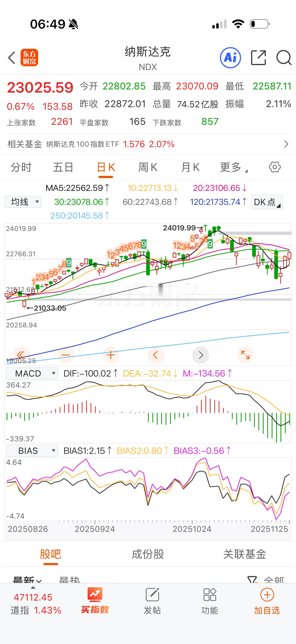Expand the 道指 index ticker arrow
Image resolution: width=296 pixels, height=644 pixels.
pyautogui.click(x=33, y=587)
